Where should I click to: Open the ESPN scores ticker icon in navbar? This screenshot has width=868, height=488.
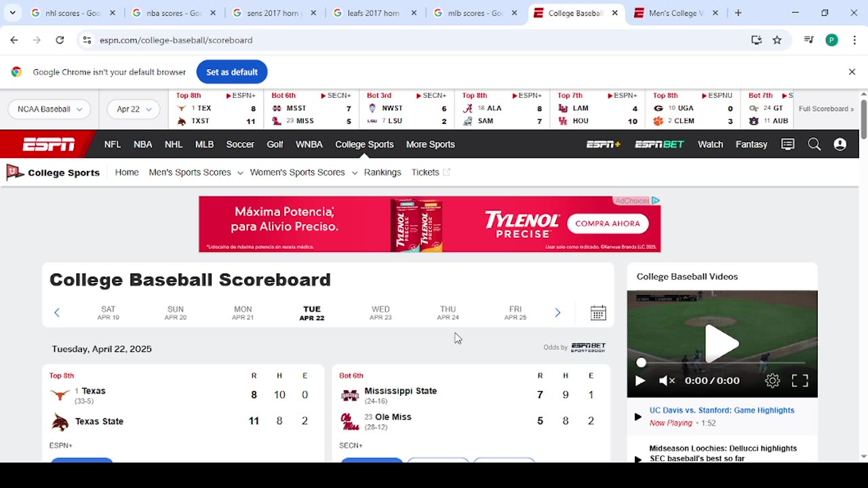point(788,144)
